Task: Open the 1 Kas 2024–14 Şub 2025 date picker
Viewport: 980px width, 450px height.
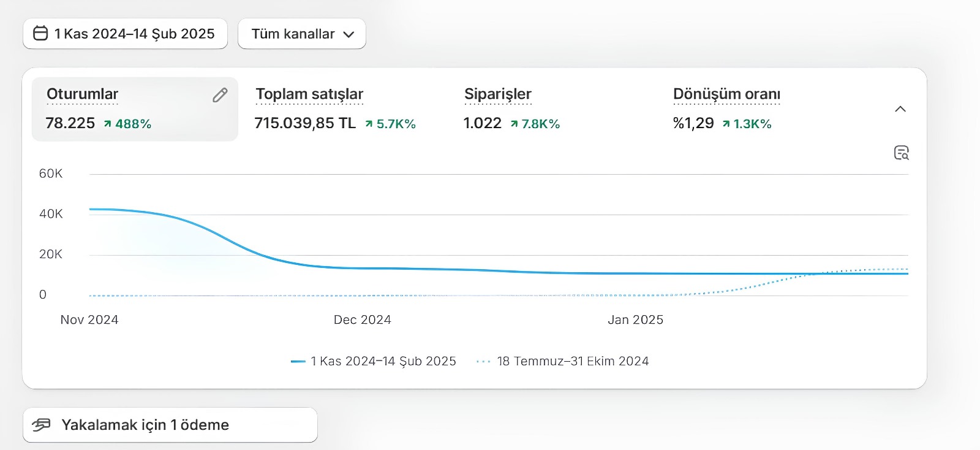Action: pos(134,34)
